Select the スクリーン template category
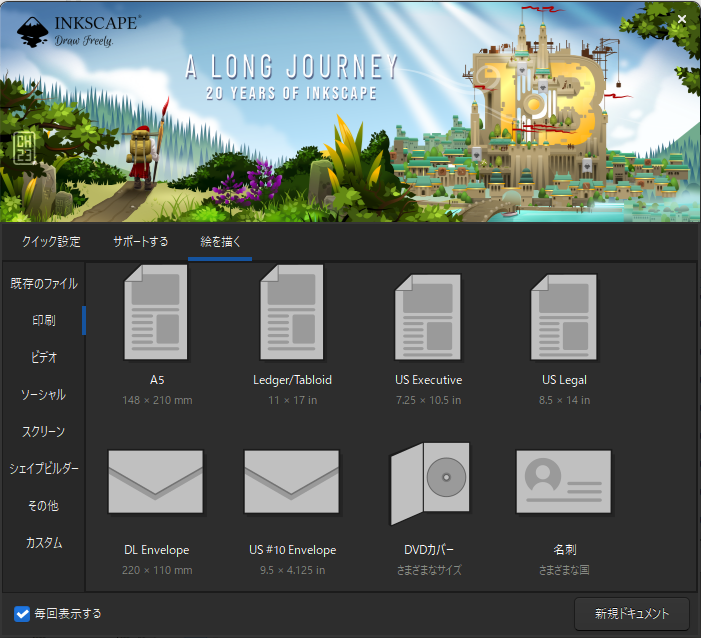Viewport: 701px width, 638px height. coord(44,432)
